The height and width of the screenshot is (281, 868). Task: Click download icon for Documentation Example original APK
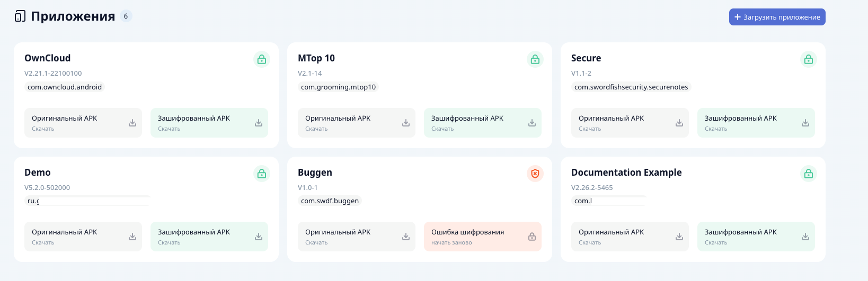click(679, 237)
